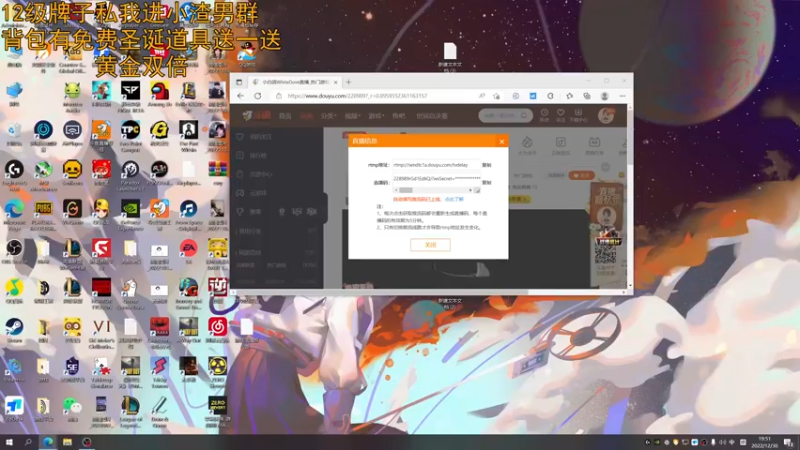The height and width of the screenshot is (450, 800).
Task: Open OBS Studio desktop shortcut
Action: 14,252
